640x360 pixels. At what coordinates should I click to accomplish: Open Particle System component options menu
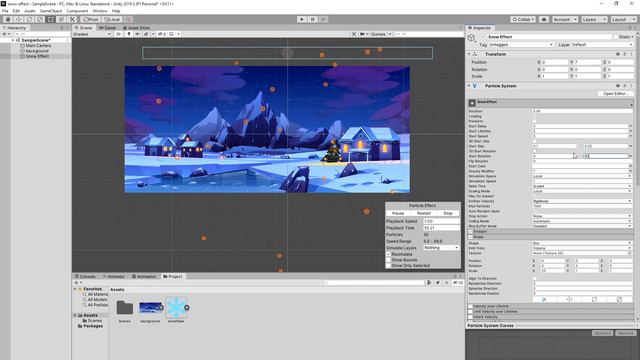pos(631,86)
